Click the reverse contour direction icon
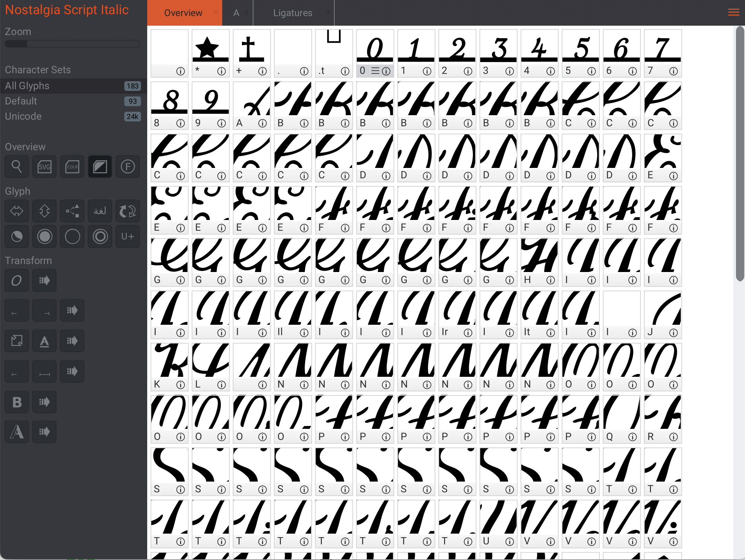 click(128, 211)
